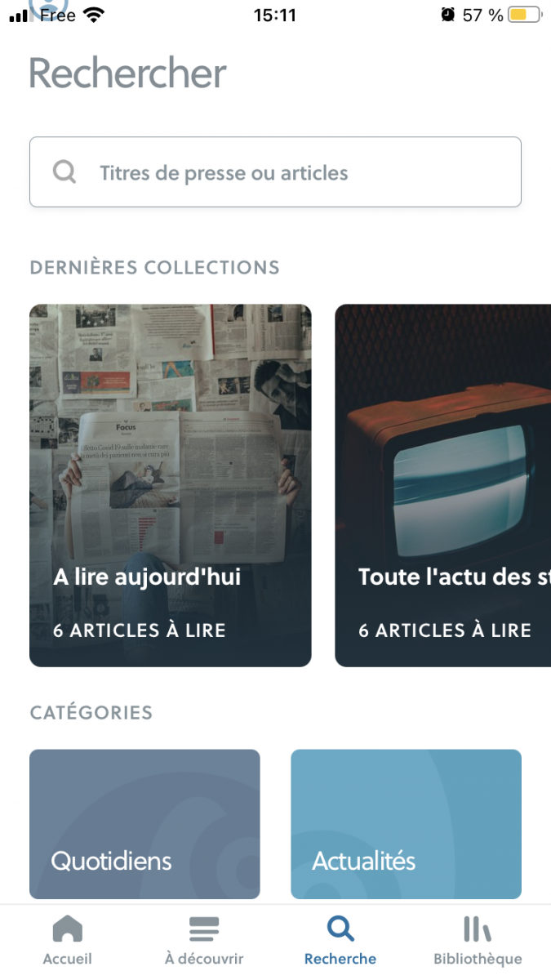This screenshot has width=551, height=980.
Task: Tap the Accueil home icon
Action: pyautogui.click(x=67, y=929)
